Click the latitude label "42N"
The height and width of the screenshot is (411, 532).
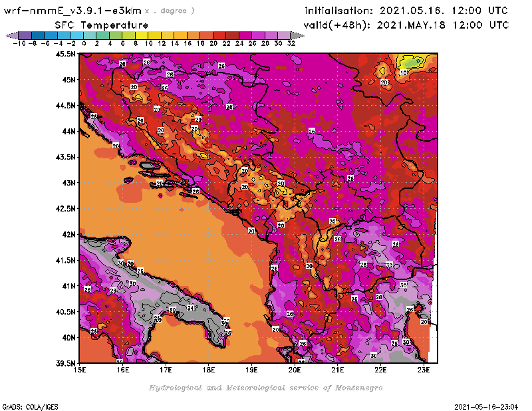click(68, 235)
